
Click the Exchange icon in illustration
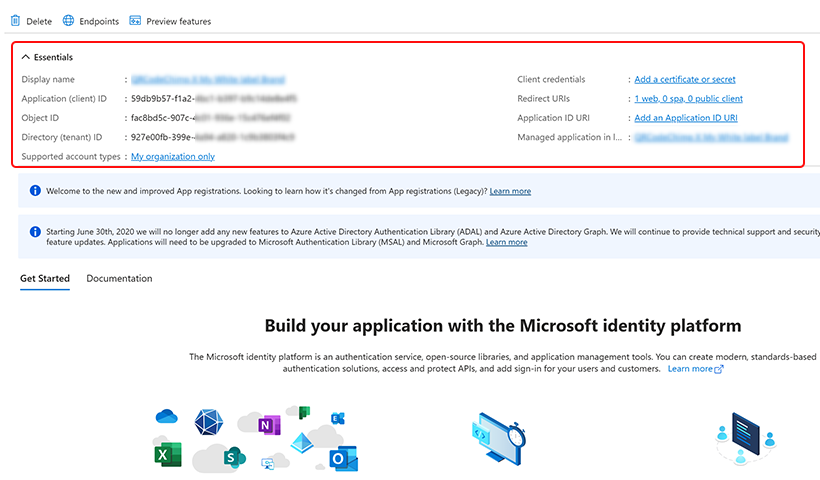tap(338, 418)
